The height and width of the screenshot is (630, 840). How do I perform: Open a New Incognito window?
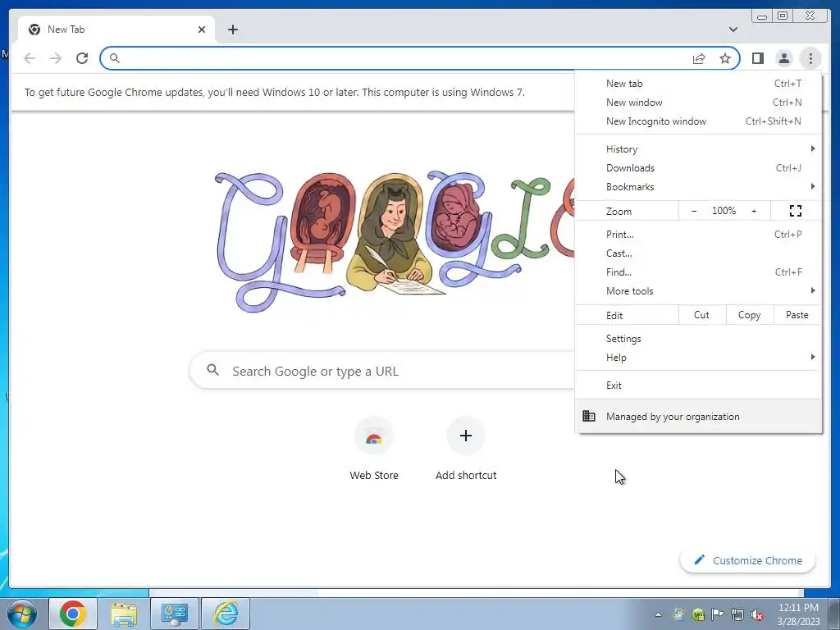[699, 121]
